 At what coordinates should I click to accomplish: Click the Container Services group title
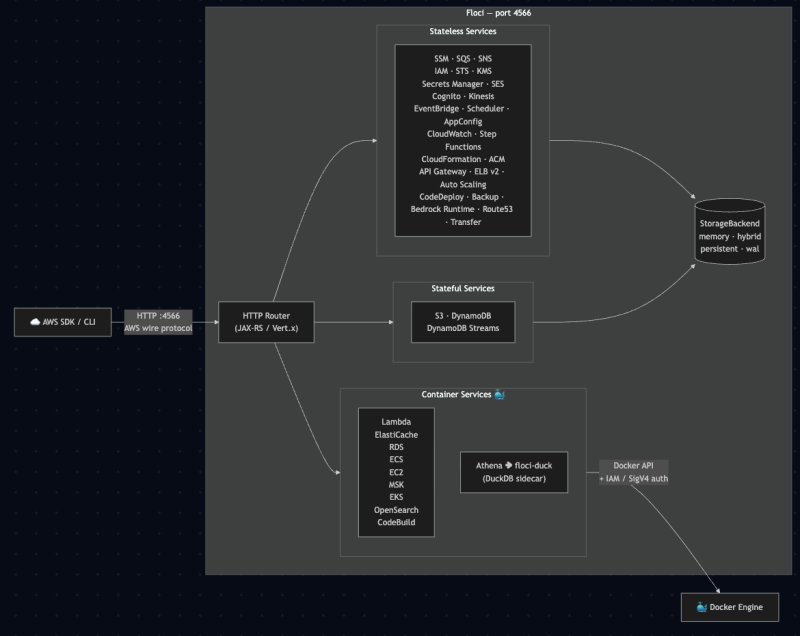click(456, 394)
